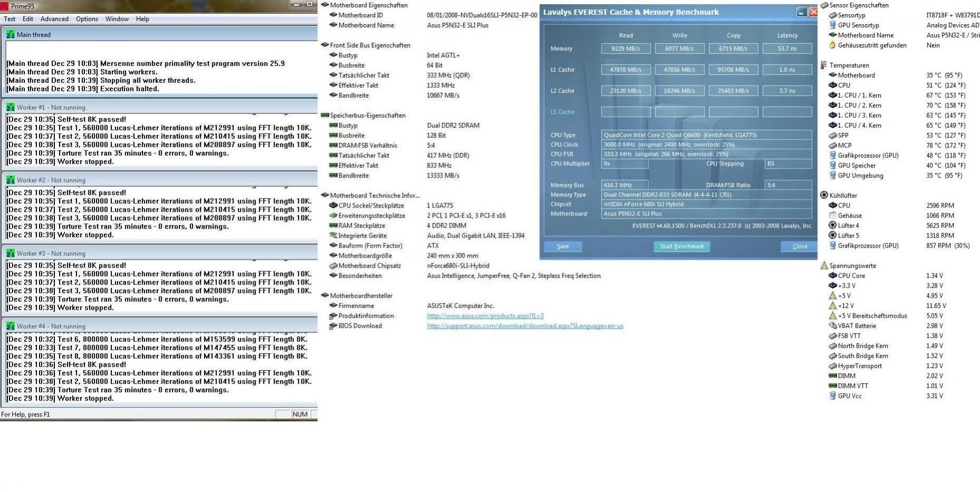Click the Front Side Bus Eigenschaften icon

click(x=325, y=45)
